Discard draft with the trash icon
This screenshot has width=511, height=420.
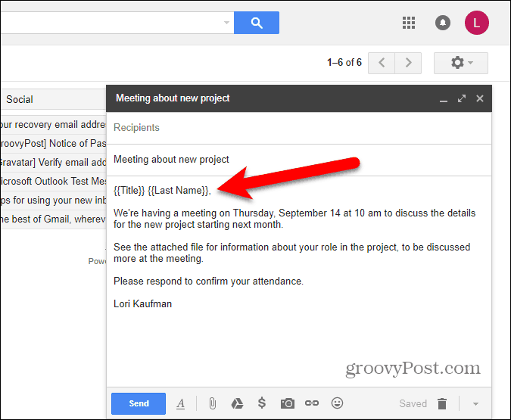pos(442,403)
